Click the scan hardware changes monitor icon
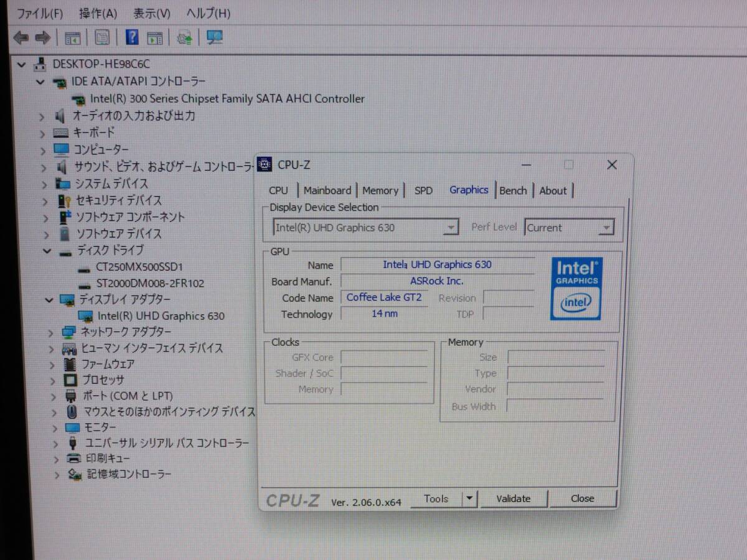 215,38
